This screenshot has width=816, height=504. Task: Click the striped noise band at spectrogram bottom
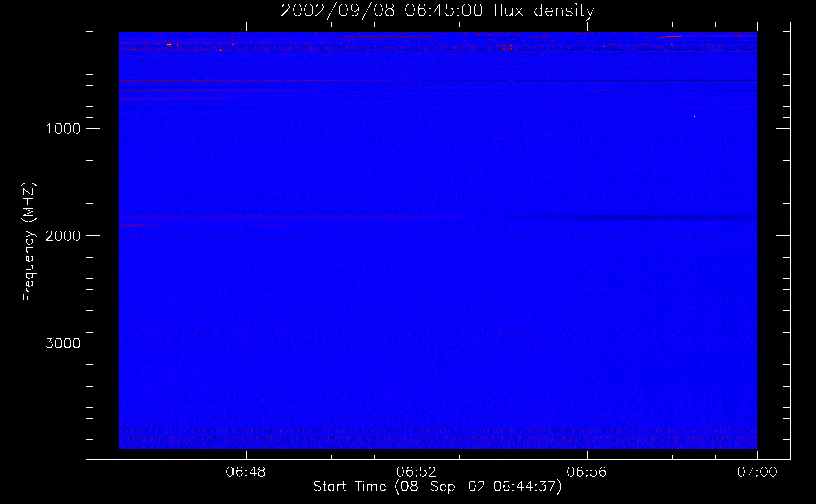438,437
